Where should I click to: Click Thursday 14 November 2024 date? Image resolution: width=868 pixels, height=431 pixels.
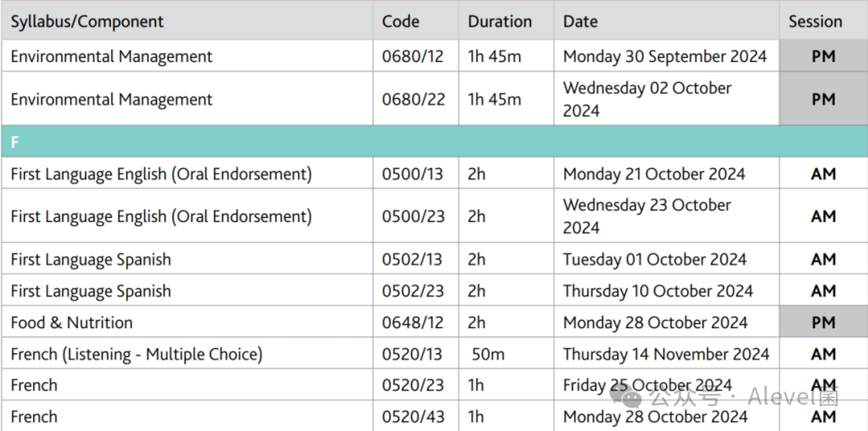pyautogui.click(x=666, y=354)
